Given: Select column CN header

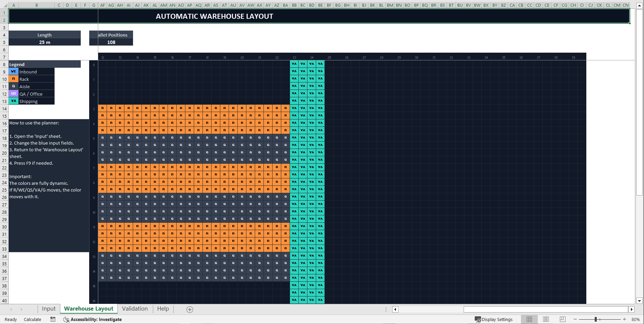Looking at the screenshot, I should click(x=626, y=5).
